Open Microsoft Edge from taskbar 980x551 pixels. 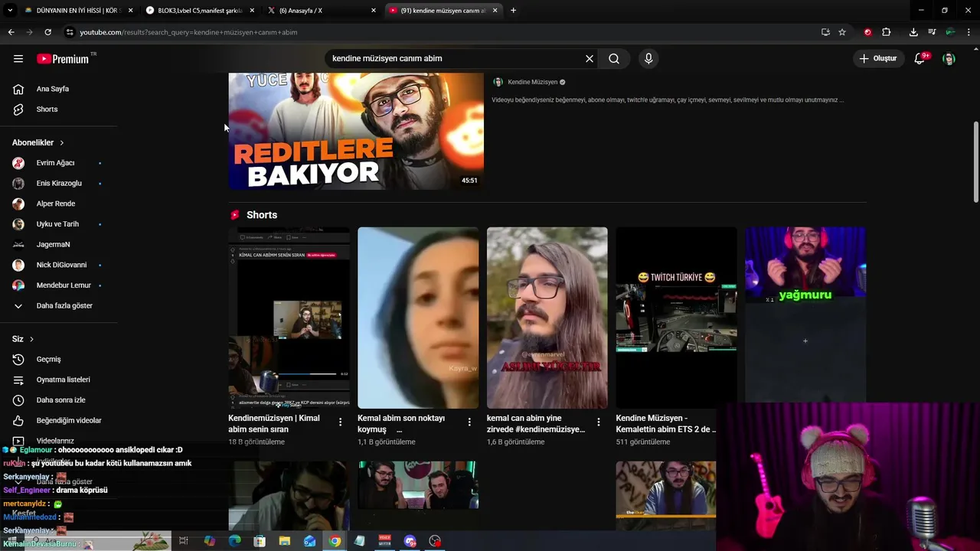coord(234,541)
